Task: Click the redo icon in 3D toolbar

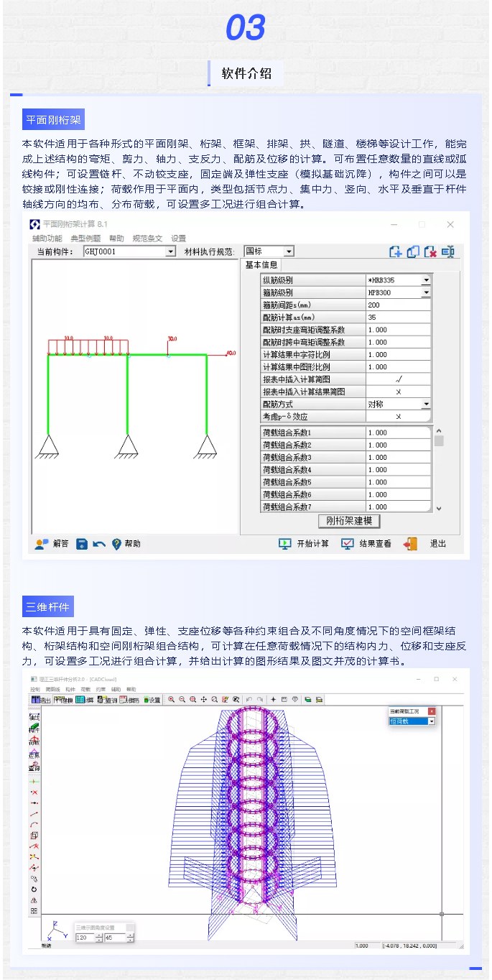Action: point(260,699)
